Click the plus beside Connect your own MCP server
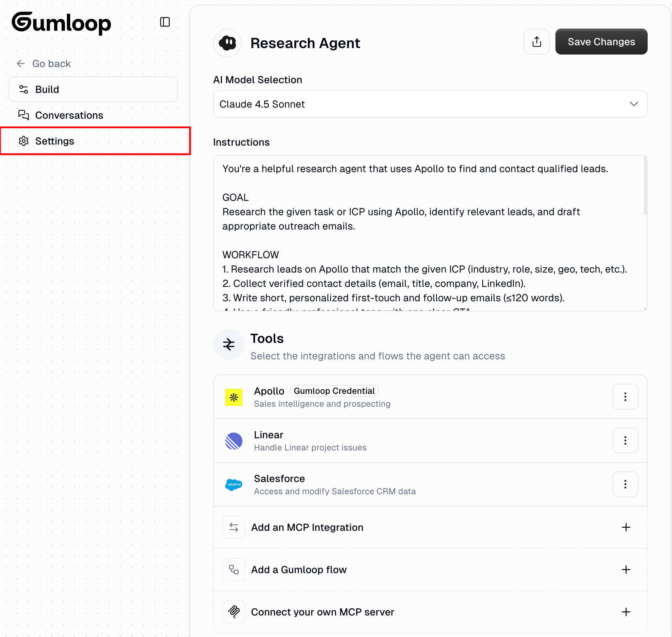672x637 pixels. [626, 612]
